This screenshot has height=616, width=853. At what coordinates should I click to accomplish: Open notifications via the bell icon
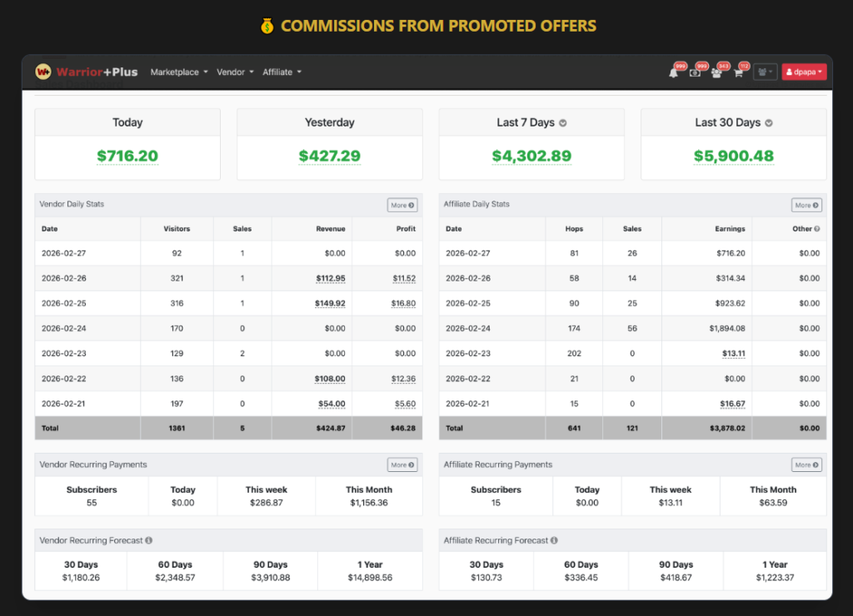pos(673,72)
